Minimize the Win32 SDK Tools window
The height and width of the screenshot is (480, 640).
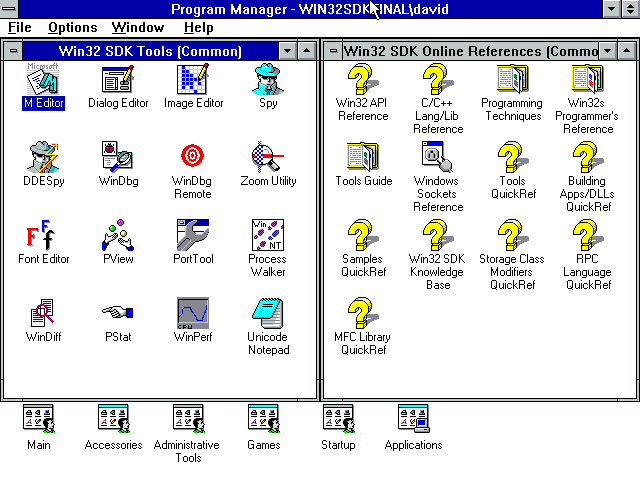point(287,51)
